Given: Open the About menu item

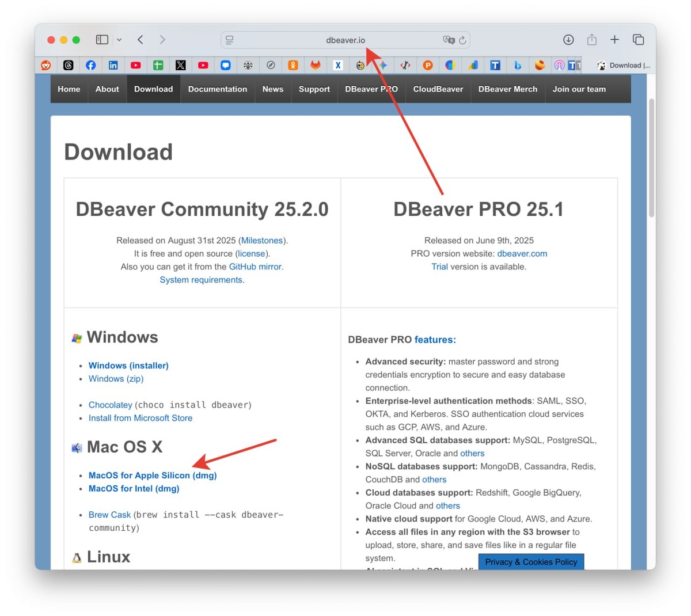Looking at the screenshot, I should tap(107, 89).
